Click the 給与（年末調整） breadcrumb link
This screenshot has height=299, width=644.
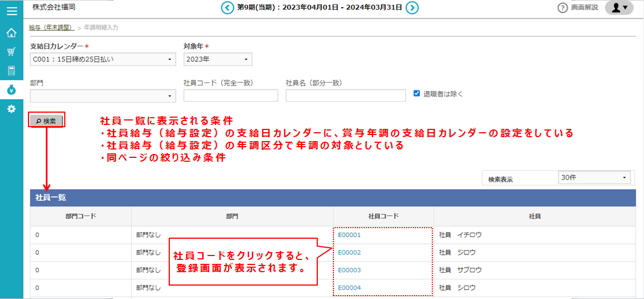51,27
